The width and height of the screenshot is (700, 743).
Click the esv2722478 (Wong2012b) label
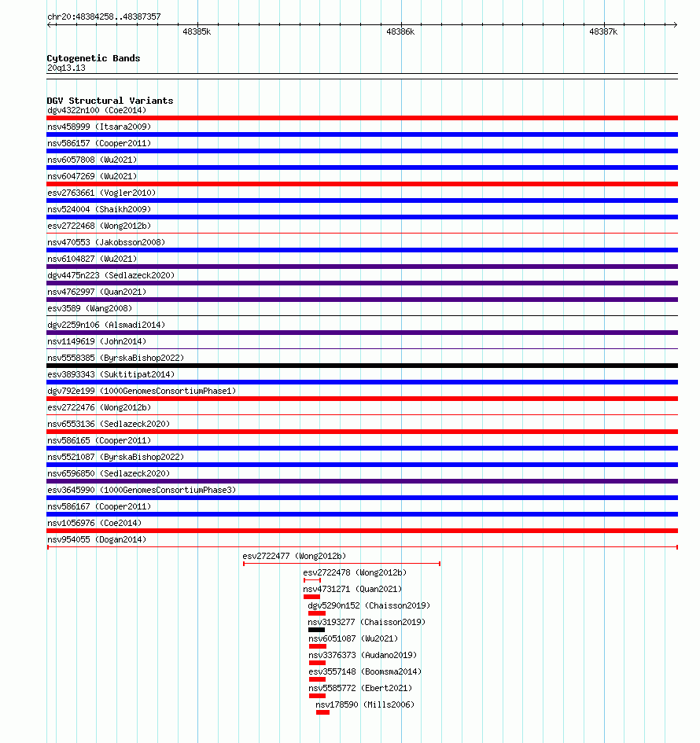point(355,573)
